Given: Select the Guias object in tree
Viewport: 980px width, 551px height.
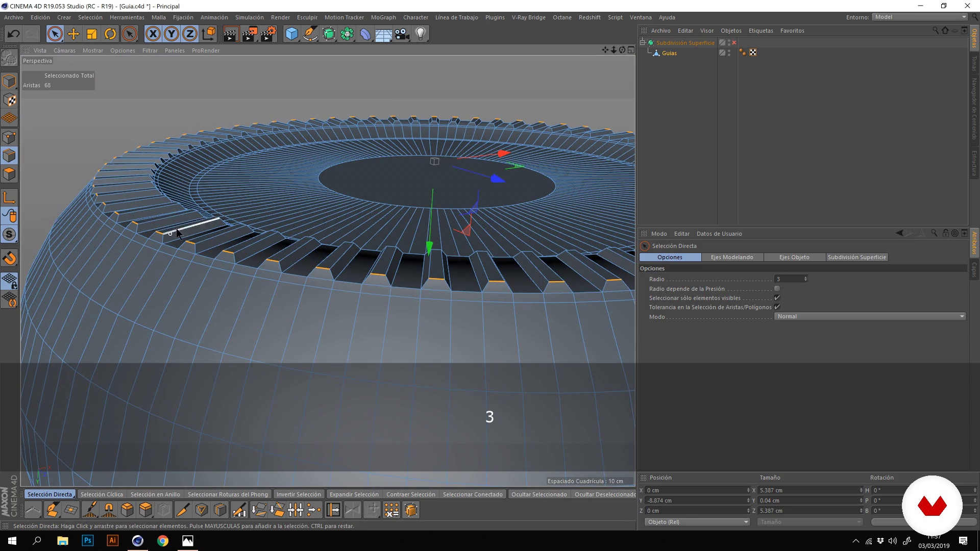Looking at the screenshot, I should point(669,53).
